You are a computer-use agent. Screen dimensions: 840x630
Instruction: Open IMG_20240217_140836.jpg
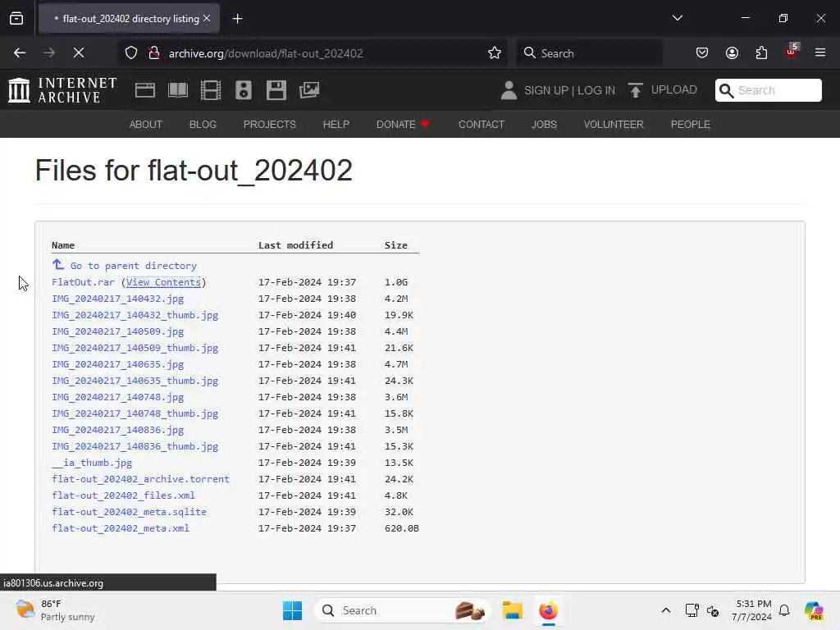pyautogui.click(x=118, y=430)
